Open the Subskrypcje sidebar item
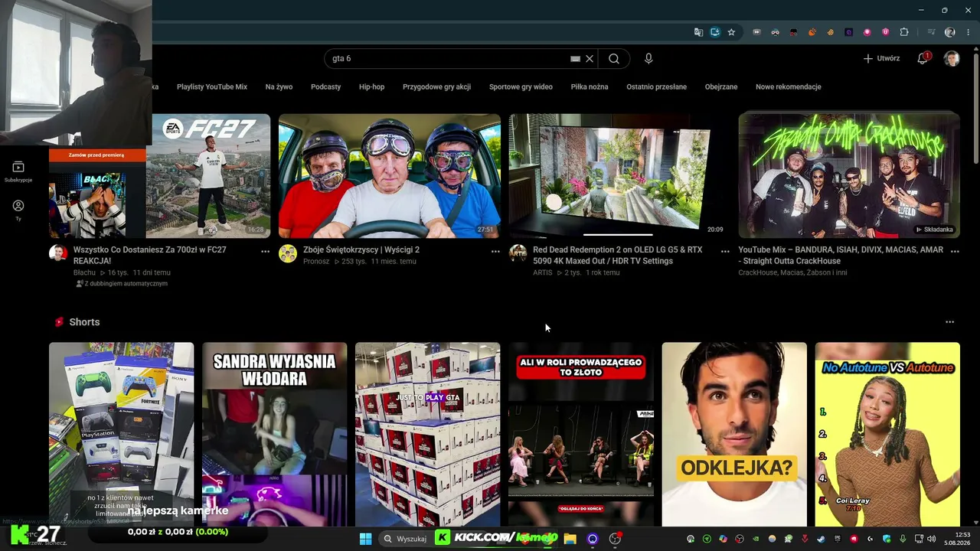 (18, 171)
